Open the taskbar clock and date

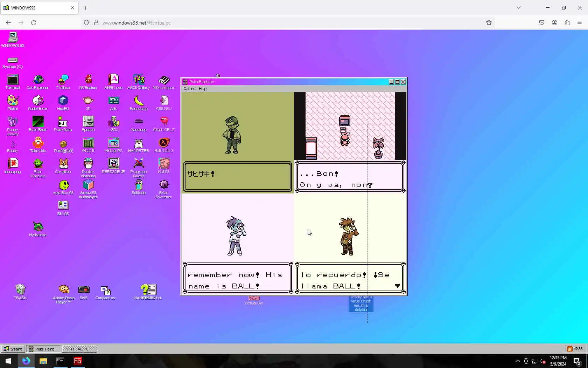coord(558,361)
